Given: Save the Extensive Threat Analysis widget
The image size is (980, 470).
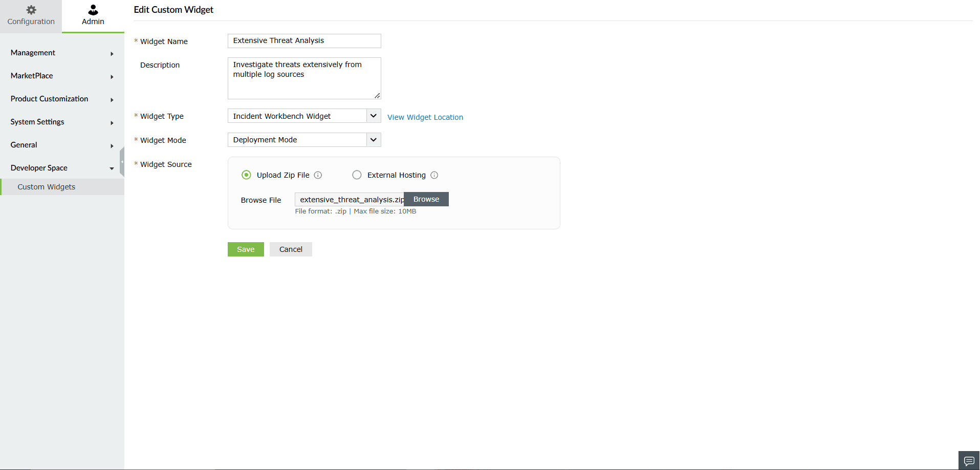Looking at the screenshot, I should (x=246, y=249).
